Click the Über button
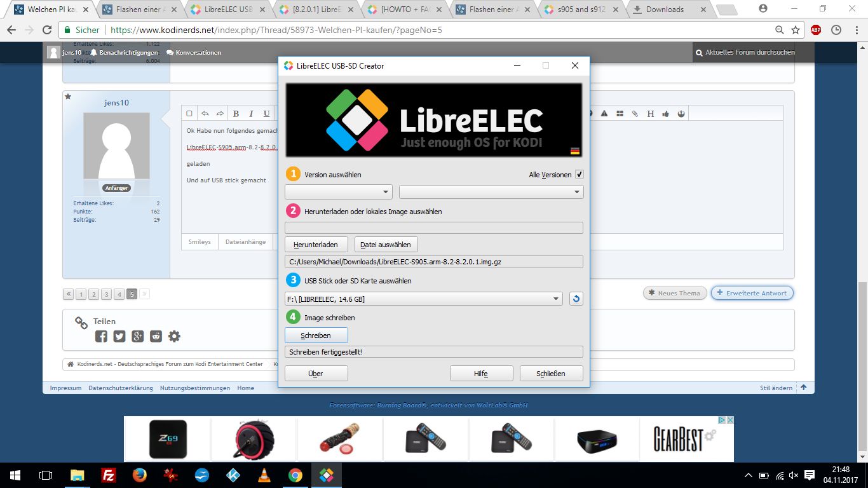868x488 pixels. point(316,374)
